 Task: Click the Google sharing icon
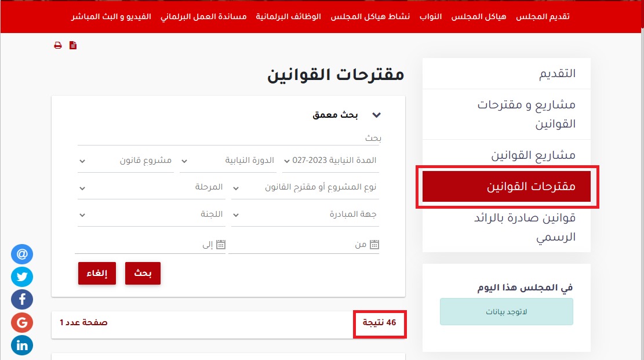(21, 322)
